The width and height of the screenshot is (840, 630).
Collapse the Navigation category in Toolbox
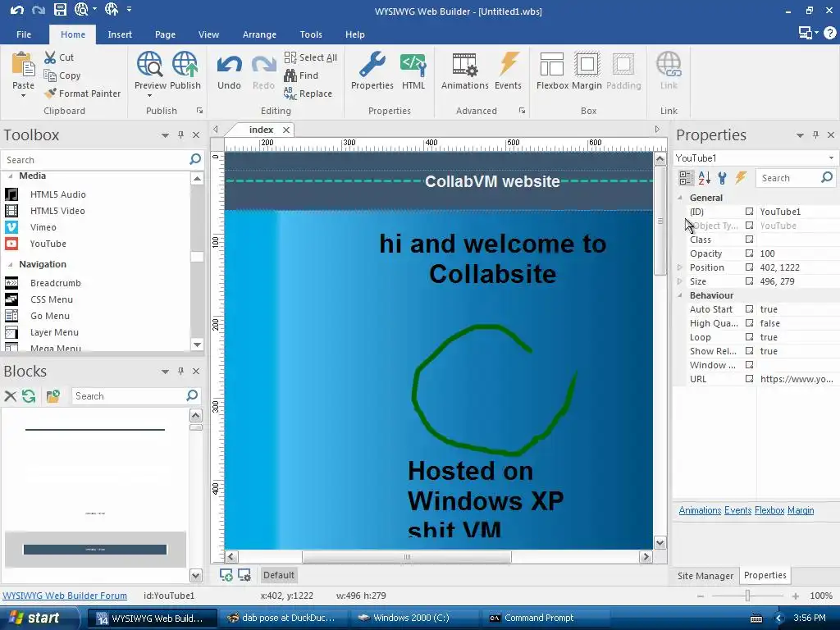point(10,264)
